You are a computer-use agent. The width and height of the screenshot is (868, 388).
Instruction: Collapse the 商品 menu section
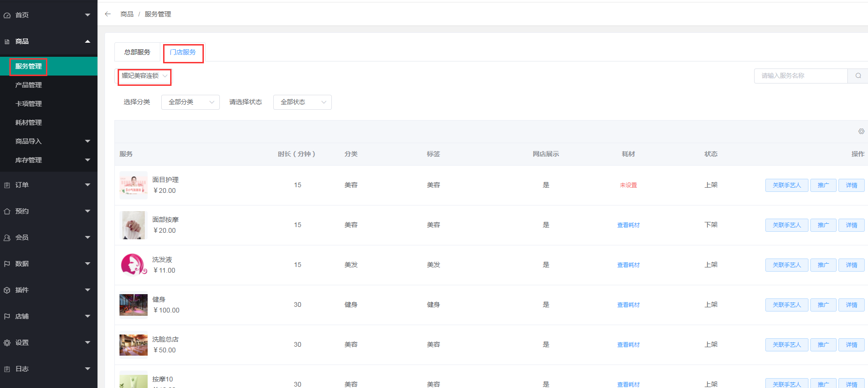87,42
